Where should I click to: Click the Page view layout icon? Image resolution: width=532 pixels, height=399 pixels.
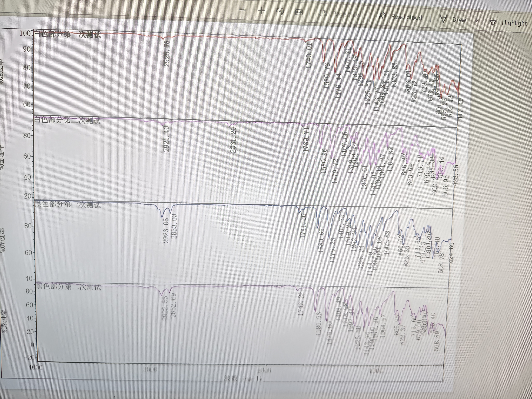323,14
